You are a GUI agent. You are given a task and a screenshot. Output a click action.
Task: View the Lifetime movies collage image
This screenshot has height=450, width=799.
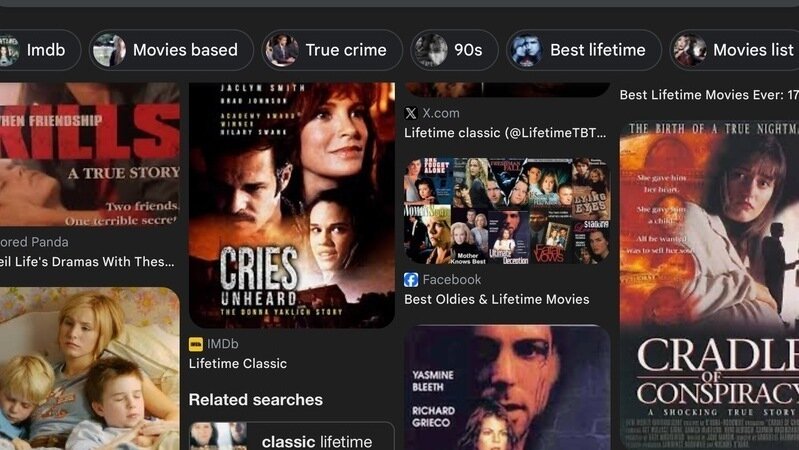coord(507,211)
